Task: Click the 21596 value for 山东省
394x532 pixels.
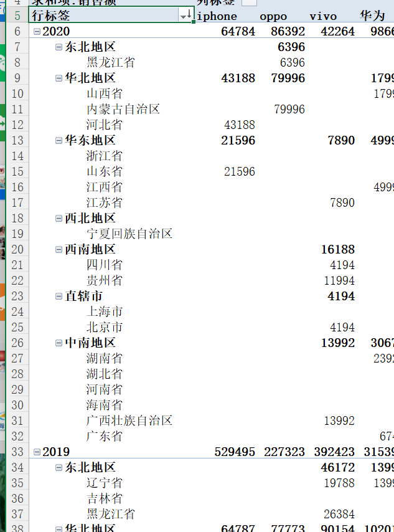Action: [x=240, y=172]
